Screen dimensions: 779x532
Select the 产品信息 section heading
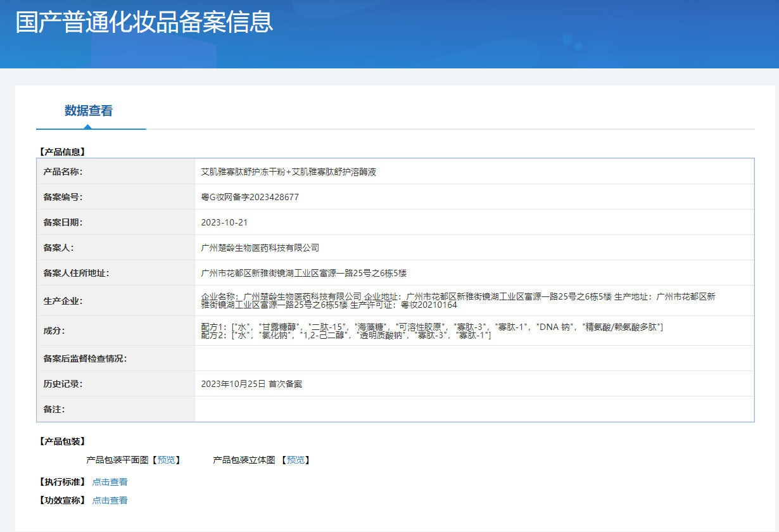click(x=61, y=152)
